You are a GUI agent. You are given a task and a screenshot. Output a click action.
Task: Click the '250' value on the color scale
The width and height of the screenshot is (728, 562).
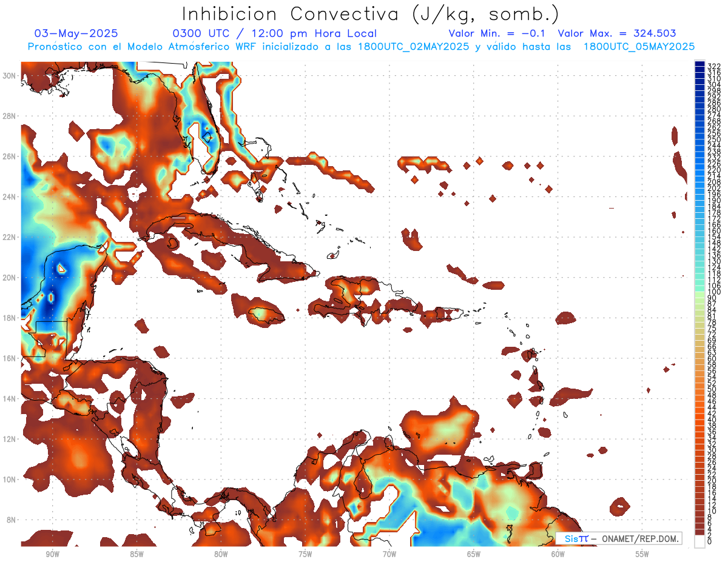(x=714, y=139)
